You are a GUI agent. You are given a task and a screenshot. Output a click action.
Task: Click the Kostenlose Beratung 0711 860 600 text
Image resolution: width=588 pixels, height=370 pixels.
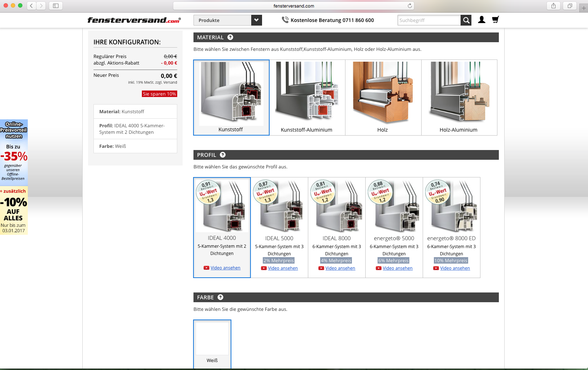(332, 20)
